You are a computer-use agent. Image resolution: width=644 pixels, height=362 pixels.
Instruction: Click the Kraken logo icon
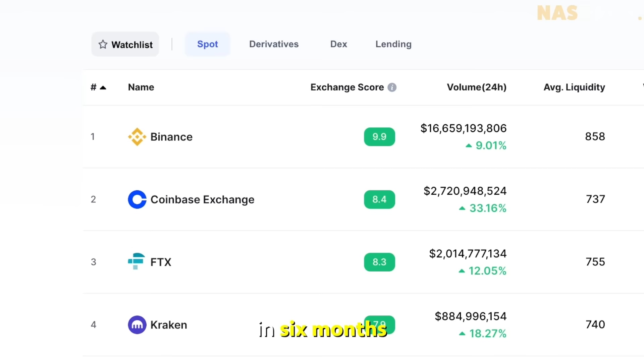(137, 325)
